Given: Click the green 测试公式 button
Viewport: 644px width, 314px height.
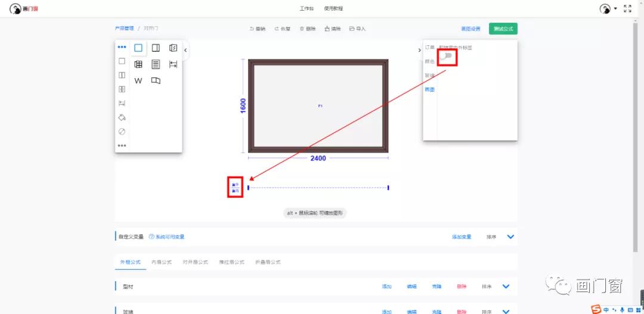Looking at the screenshot, I should (503, 29).
